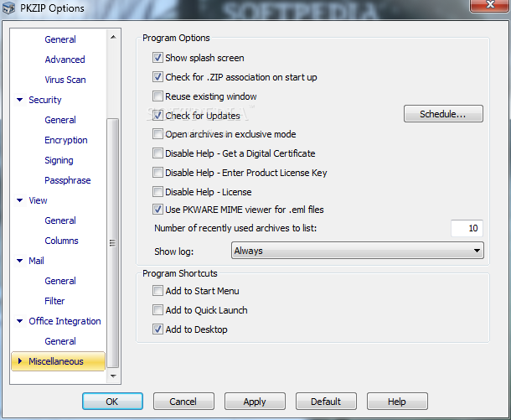Expand the Miscellaneous section arrow
Screen dimensions: 511x420
coord(20,361)
